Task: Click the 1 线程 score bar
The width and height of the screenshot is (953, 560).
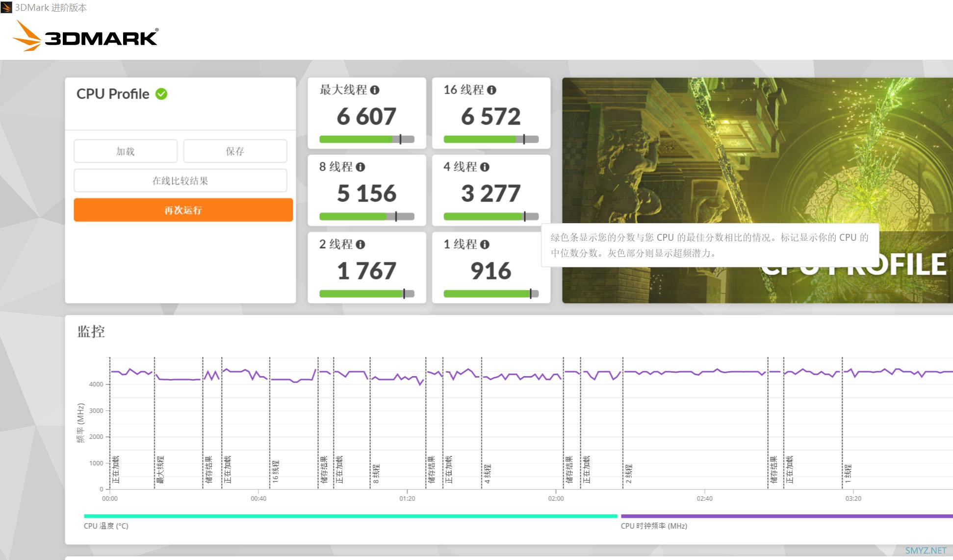Action: [491, 294]
